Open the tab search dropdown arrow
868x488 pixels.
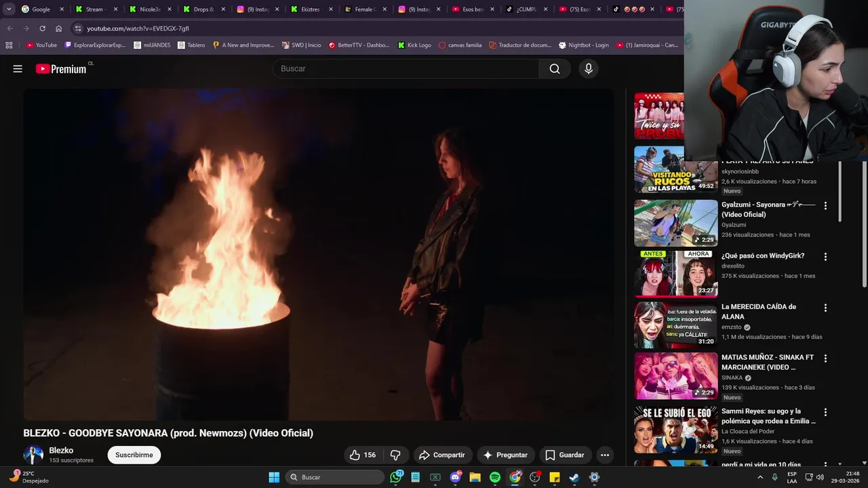[x=9, y=9]
